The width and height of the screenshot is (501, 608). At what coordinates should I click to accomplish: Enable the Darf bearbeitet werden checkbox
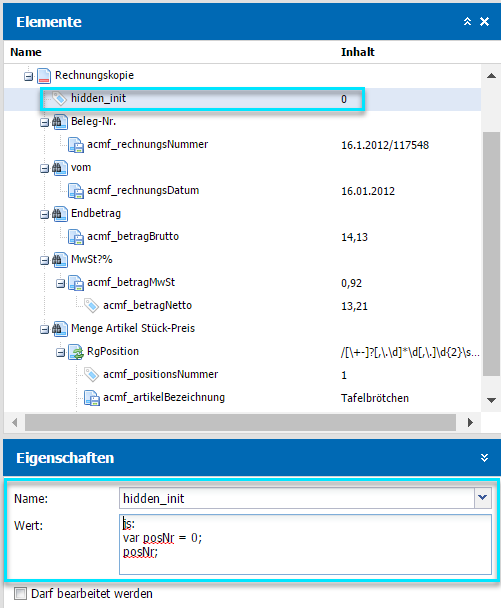20,593
